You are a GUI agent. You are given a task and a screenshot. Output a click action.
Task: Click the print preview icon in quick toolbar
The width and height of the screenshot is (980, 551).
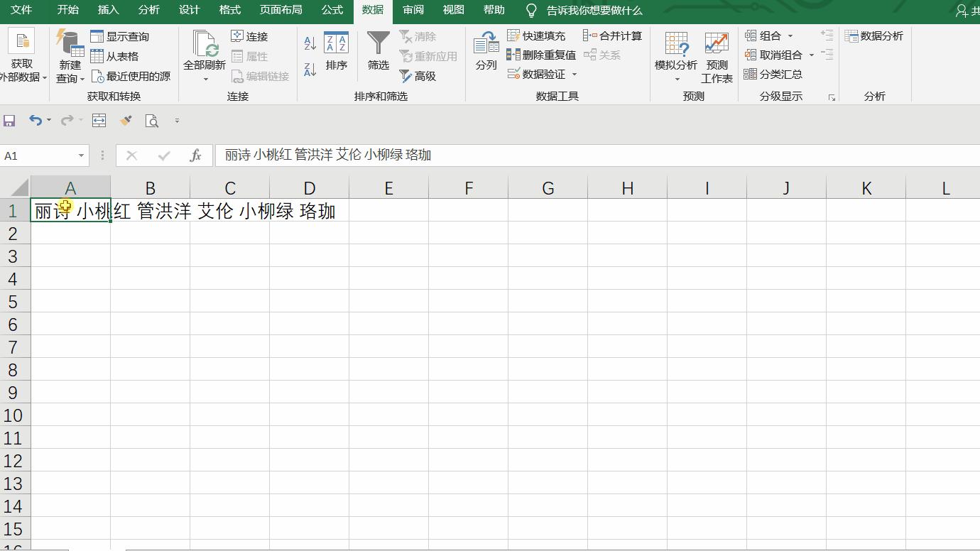152,121
